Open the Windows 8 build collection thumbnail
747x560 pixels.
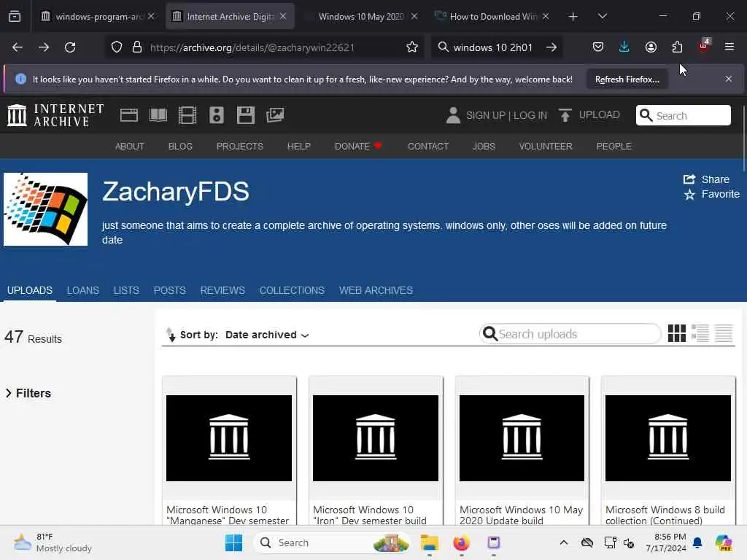click(668, 437)
